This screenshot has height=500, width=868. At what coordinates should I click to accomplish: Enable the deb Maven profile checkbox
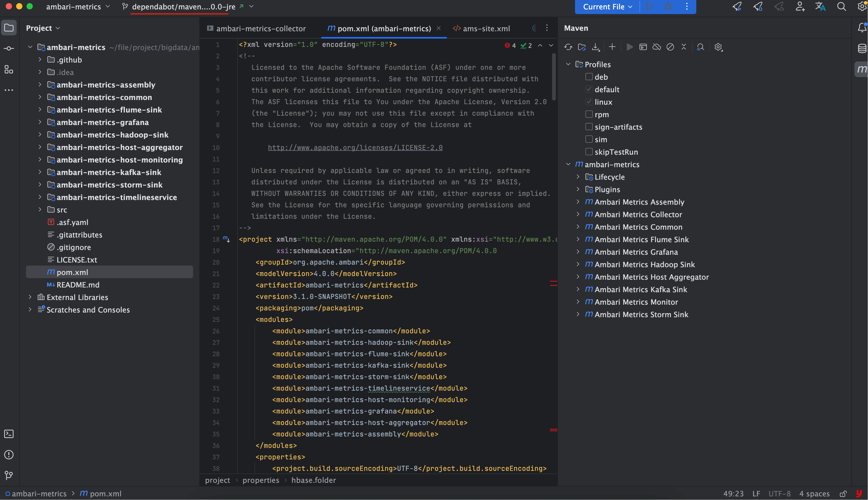click(589, 77)
